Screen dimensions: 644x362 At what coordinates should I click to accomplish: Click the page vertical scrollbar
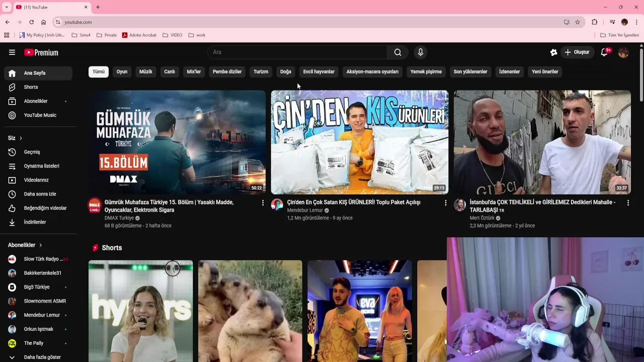tap(641, 75)
